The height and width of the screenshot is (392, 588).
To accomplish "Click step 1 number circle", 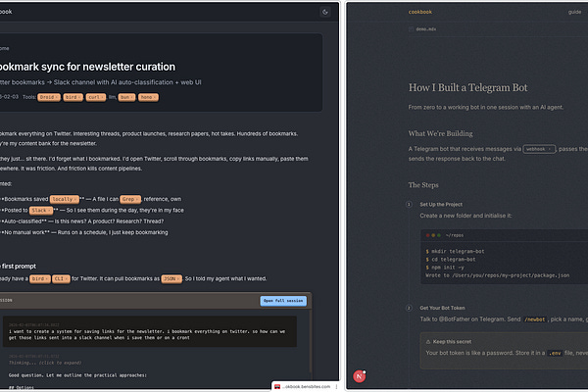I will [x=409, y=205].
